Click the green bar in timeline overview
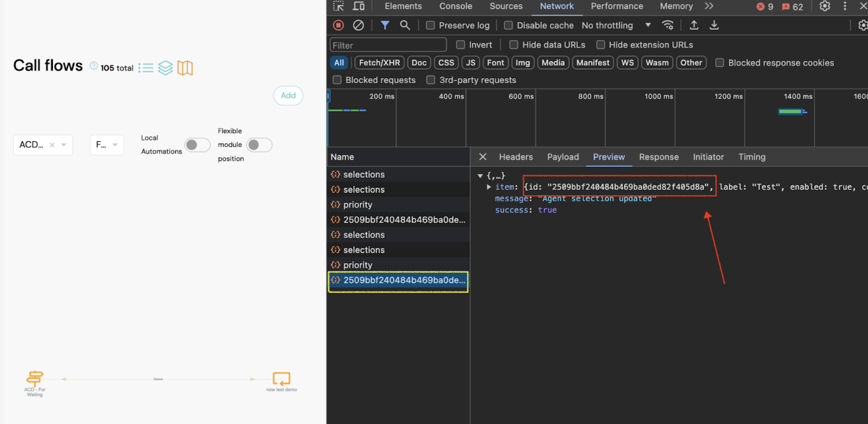Viewport: 868px width, 424px height. coord(790,111)
